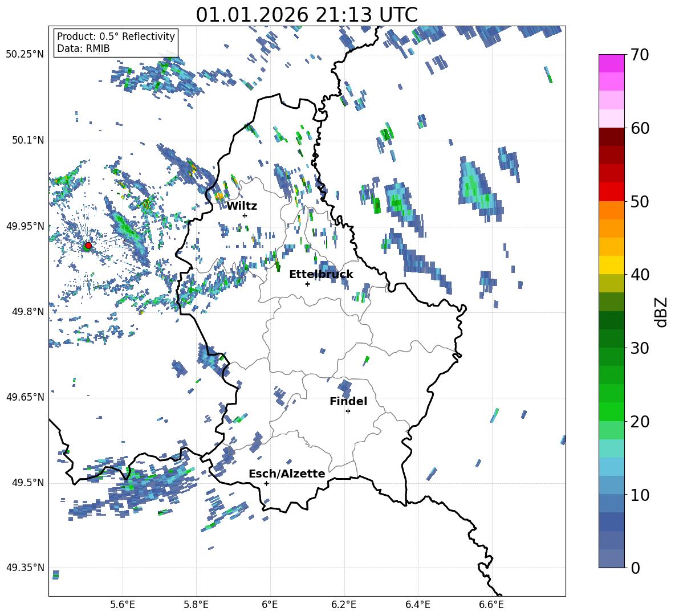Click the Esch/Alzette city label
Viewport: 675px width, 616px height.
click(x=287, y=474)
